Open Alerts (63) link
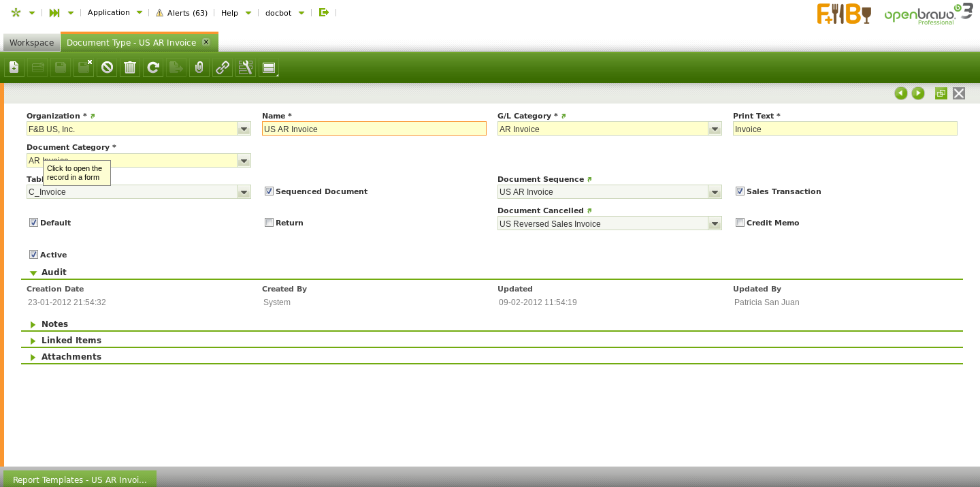 [x=182, y=12]
